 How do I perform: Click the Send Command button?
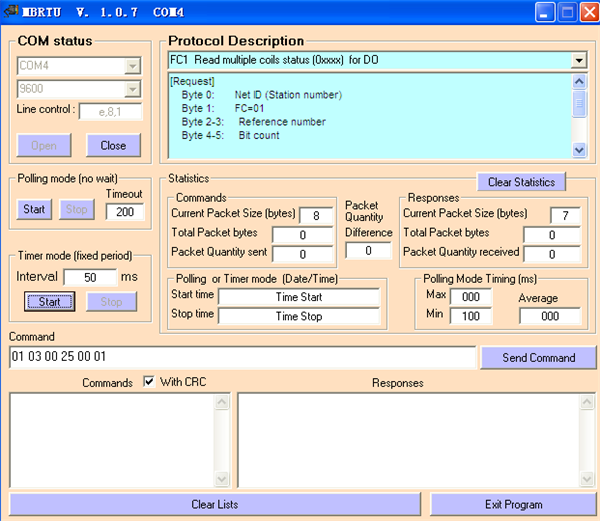point(538,357)
